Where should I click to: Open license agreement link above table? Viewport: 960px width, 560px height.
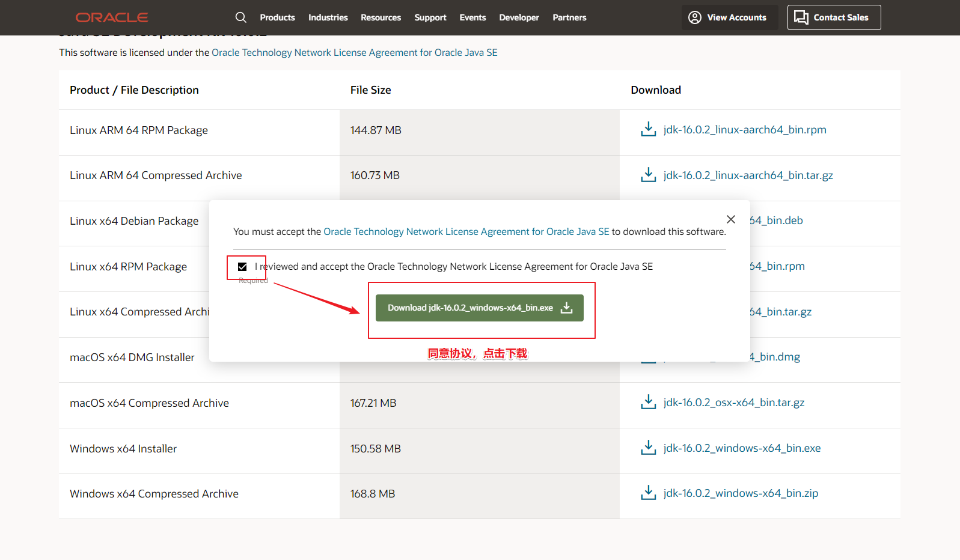coord(355,52)
